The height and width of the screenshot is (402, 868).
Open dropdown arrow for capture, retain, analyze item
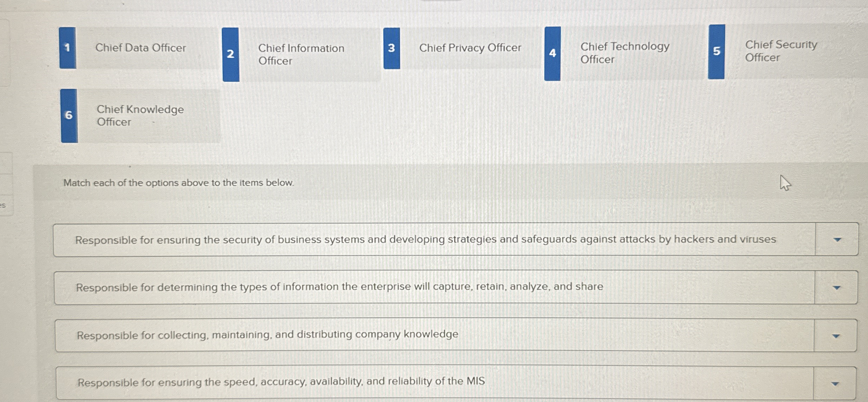(836, 288)
